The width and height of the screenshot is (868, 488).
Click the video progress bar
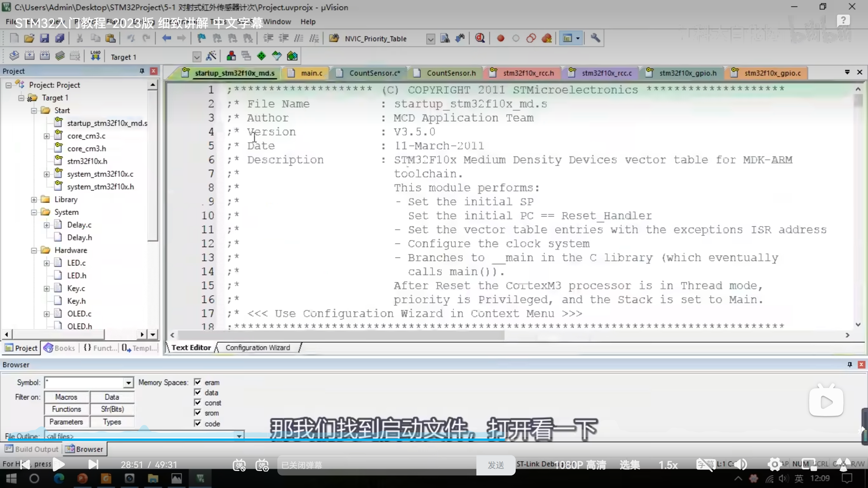[434, 440]
